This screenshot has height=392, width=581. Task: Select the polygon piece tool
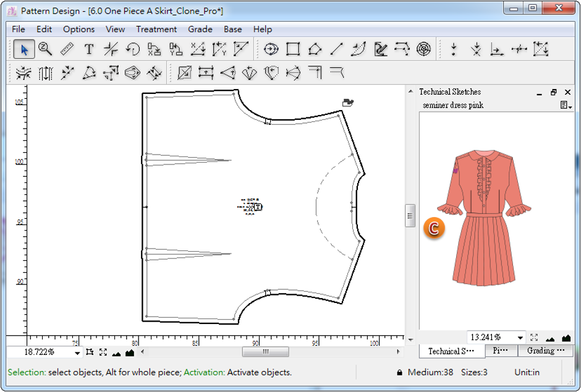(315, 49)
